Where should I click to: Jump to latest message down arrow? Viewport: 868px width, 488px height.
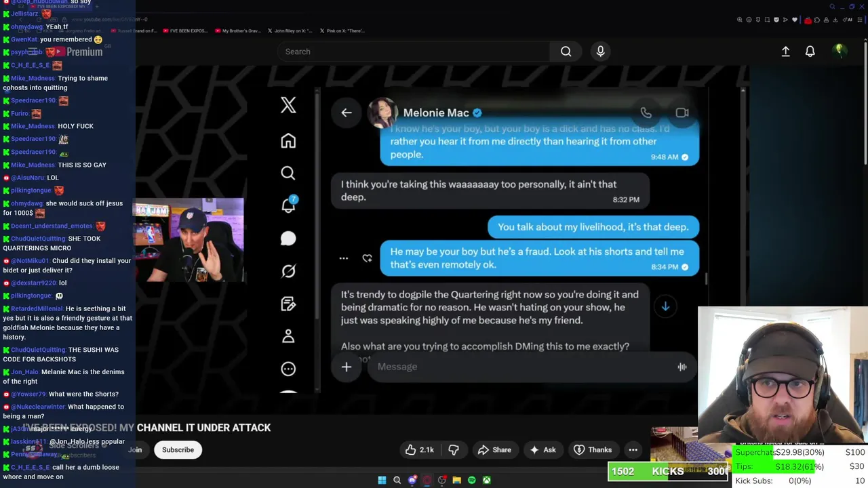pos(665,306)
